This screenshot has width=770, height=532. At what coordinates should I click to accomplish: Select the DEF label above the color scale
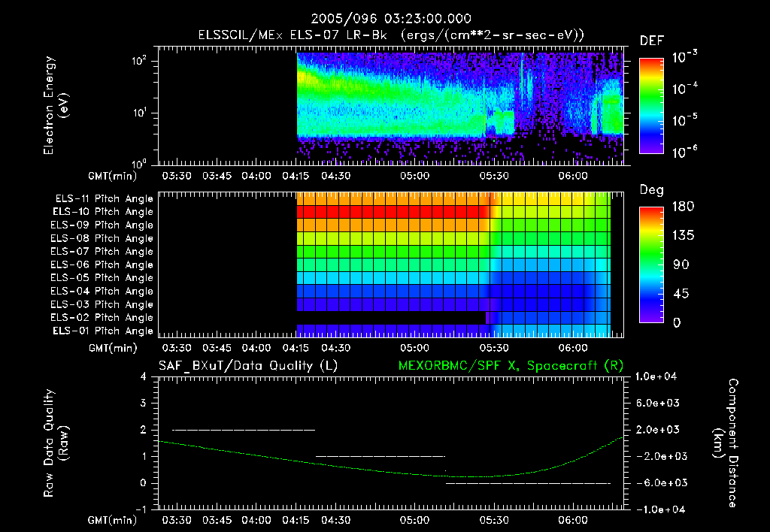coord(651,41)
